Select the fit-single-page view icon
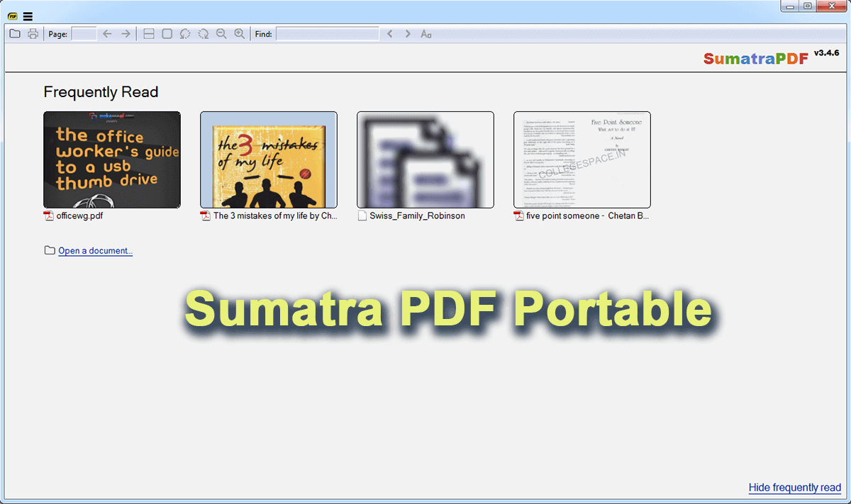The image size is (851, 504). (x=167, y=33)
